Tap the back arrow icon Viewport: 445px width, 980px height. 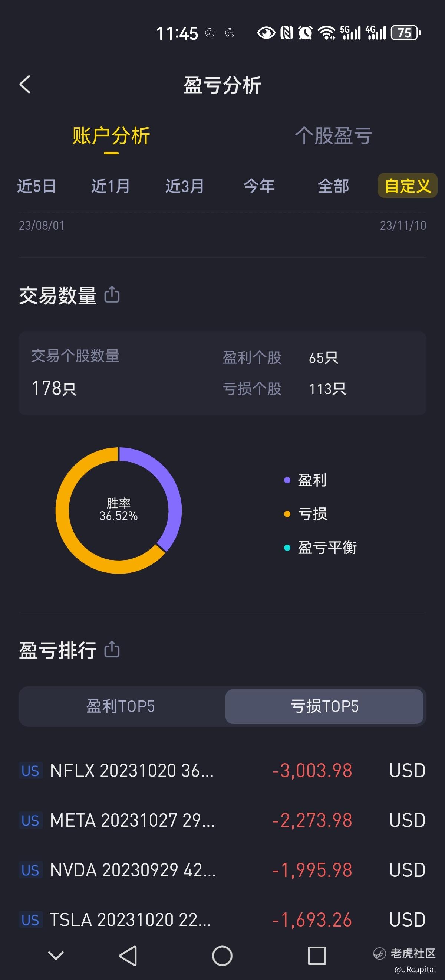point(25,85)
